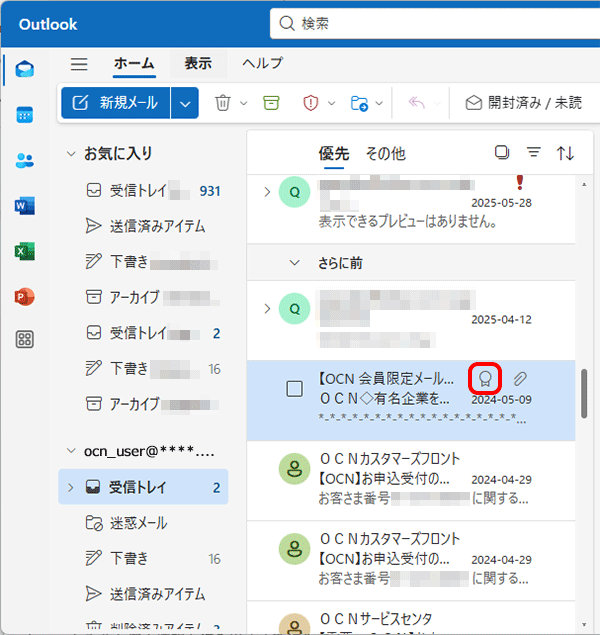Open the Calendar app in sidebar
Viewport: 600px width, 635px height.
tap(25, 115)
